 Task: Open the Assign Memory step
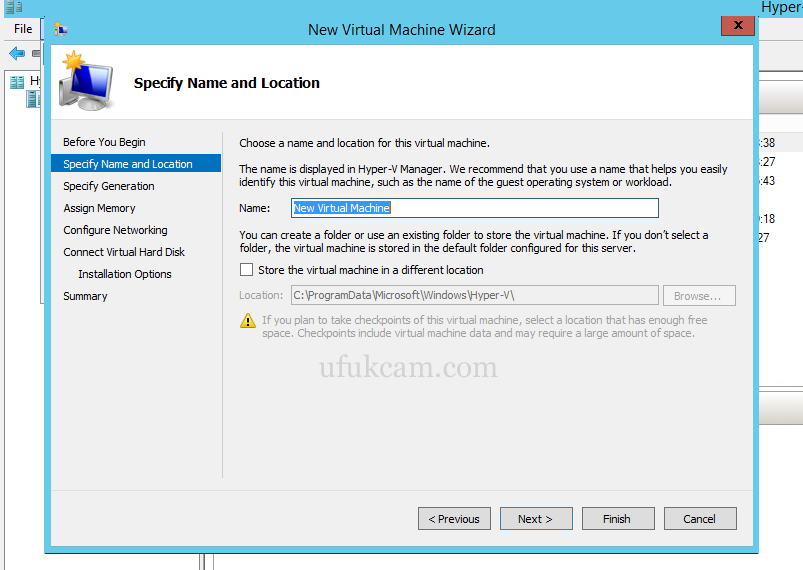99,208
